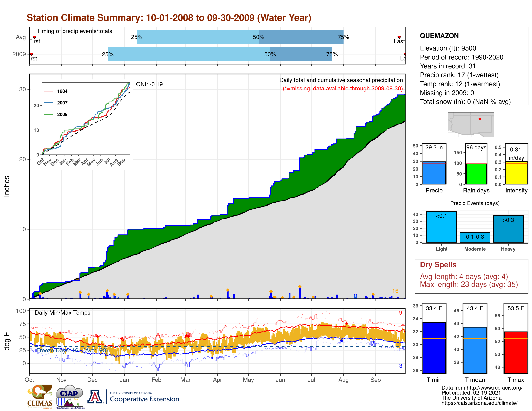Click the red station dot on map
This screenshot has width=532, height=411.
(x=480, y=119)
